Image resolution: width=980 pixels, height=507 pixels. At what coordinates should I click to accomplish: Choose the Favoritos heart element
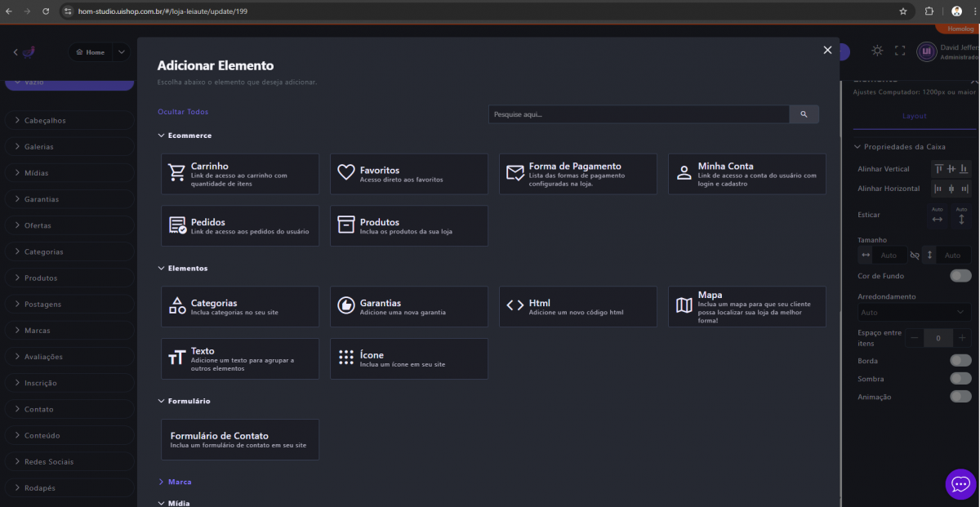tap(408, 174)
